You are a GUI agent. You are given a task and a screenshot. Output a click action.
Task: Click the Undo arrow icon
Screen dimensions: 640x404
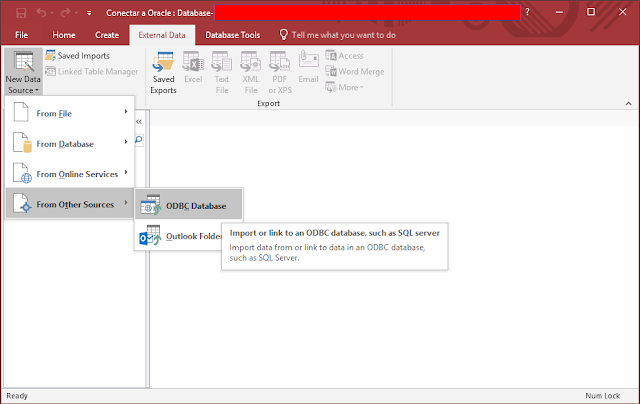coord(41,13)
